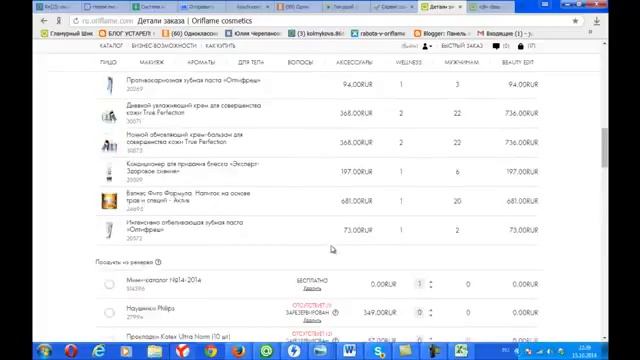This screenshot has width=640, height=360.
Task: Open the 'ЛИЦО' category menu
Action: [x=108, y=62]
